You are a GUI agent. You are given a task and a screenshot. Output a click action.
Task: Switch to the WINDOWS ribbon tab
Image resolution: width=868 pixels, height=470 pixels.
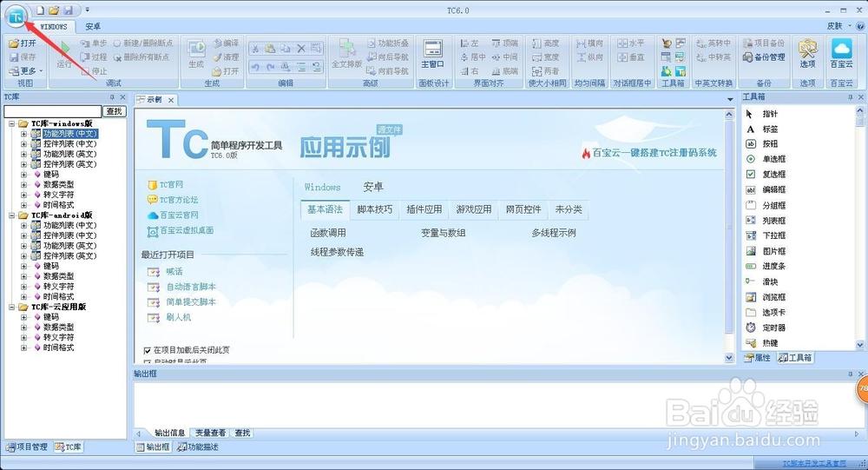click(x=54, y=26)
